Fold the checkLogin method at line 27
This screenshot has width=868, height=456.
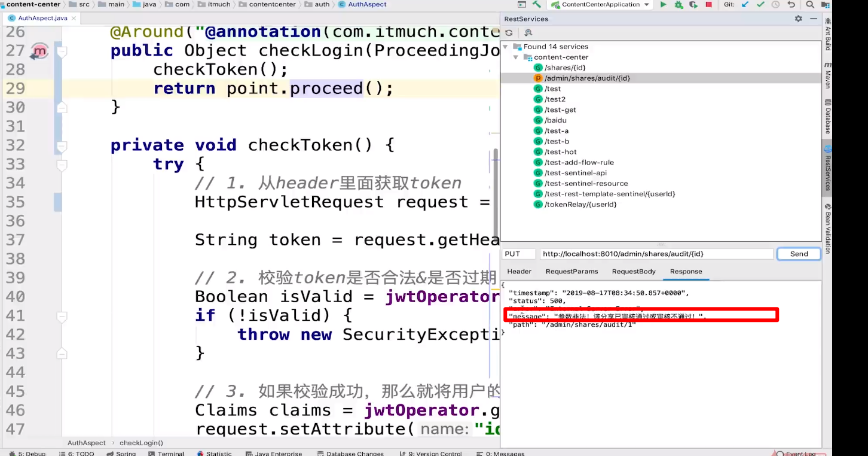[61, 51]
